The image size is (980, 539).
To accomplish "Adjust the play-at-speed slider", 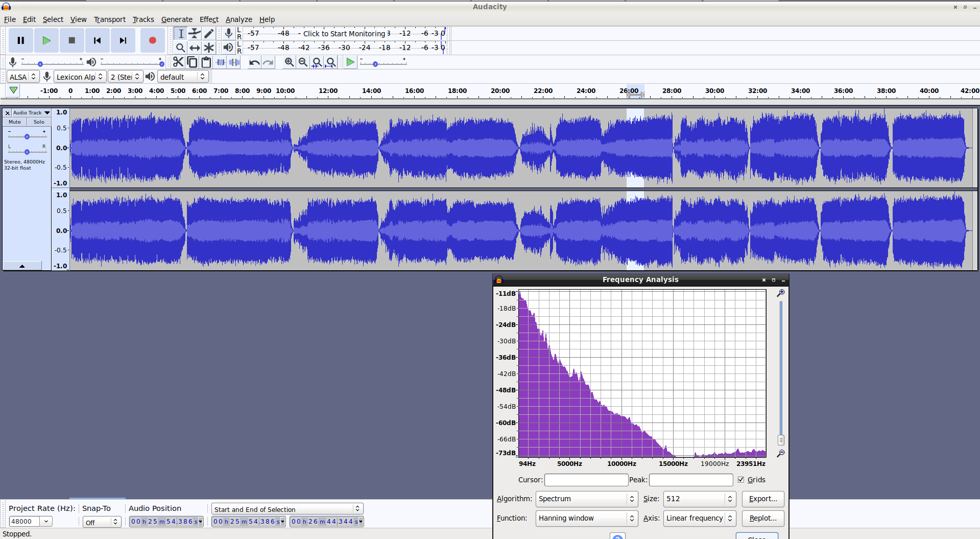I will (383, 63).
